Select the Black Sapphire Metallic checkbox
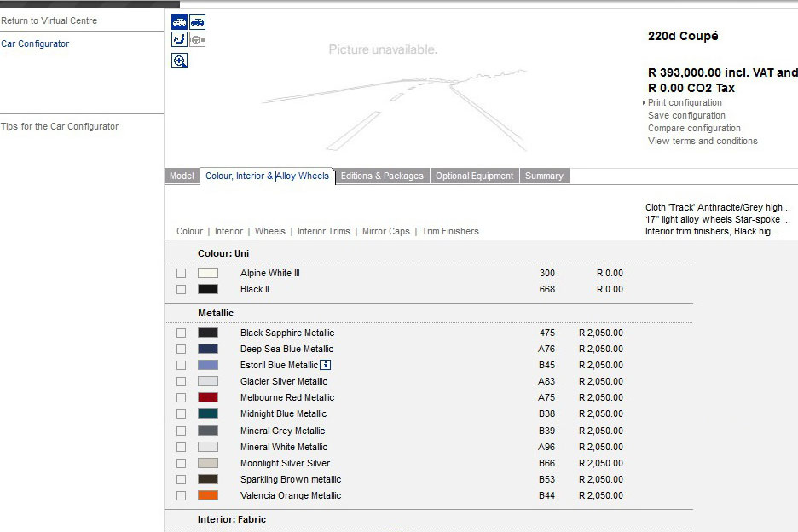 click(x=181, y=333)
